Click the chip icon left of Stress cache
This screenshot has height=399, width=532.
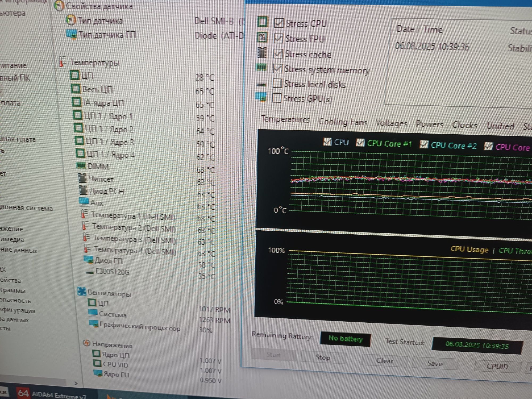[x=262, y=52]
